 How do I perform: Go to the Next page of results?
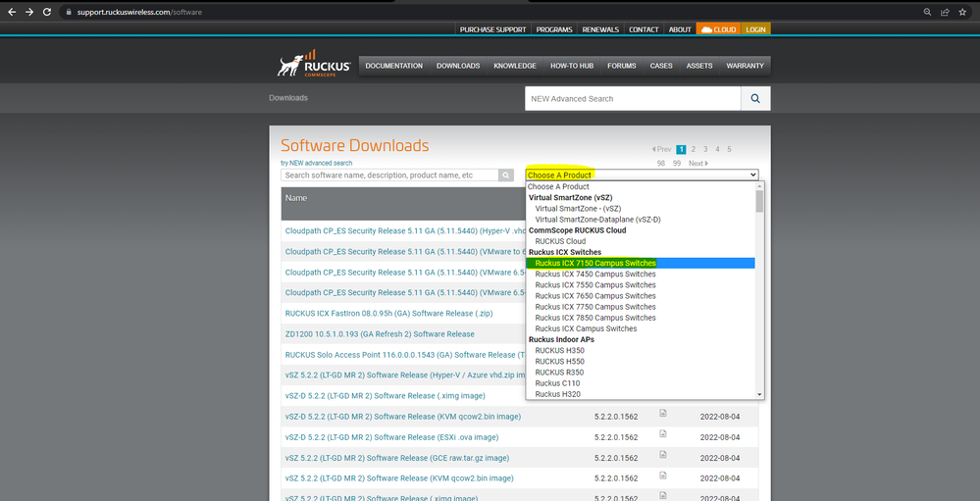pyautogui.click(x=697, y=164)
